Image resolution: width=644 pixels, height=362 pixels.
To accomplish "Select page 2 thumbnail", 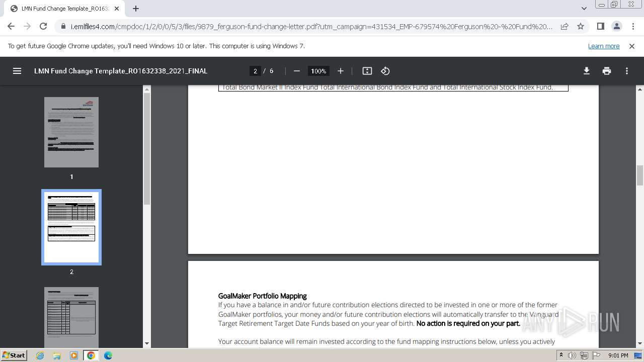I will [x=71, y=227].
